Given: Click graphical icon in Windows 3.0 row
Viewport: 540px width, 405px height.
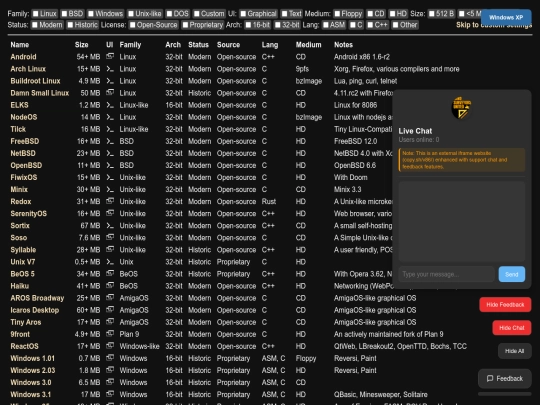Looking at the screenshot, I should (x=110, y=382).
